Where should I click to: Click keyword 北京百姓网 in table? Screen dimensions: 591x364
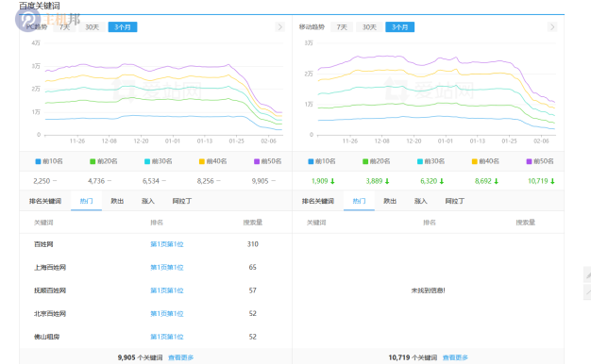click(50, 314)
